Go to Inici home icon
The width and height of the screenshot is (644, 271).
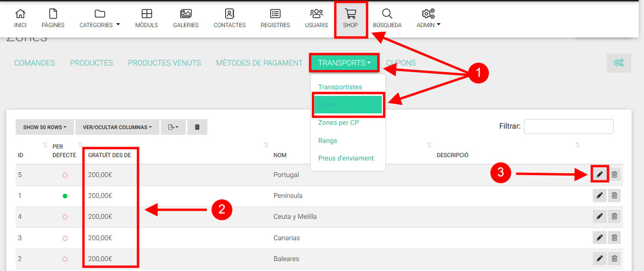pos(20,14)
